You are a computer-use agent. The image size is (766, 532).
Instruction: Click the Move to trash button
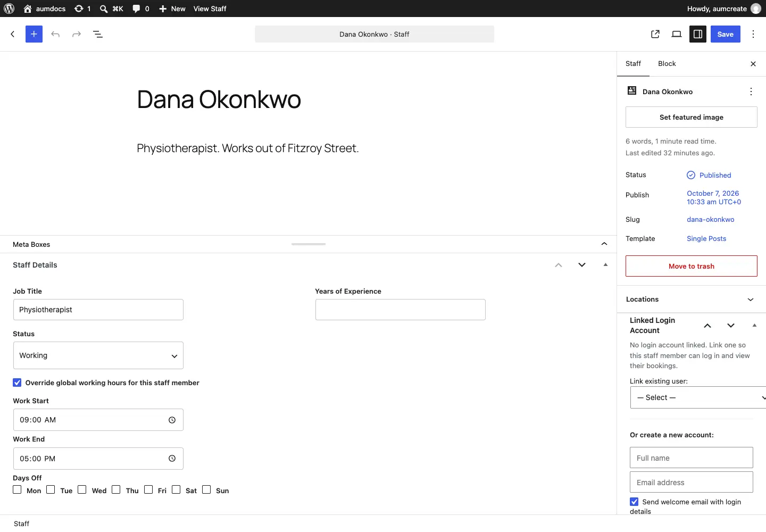pos(692,266)
